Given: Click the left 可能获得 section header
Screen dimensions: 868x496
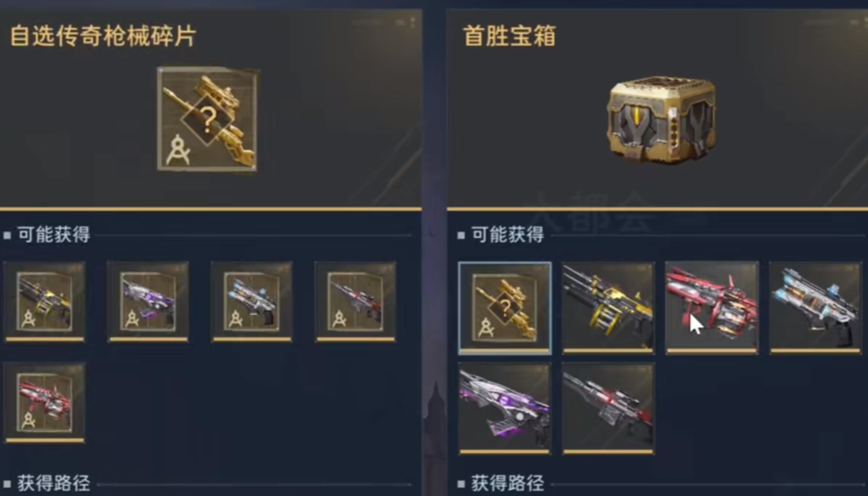Looking at the screenshot, I should tap(54, 235).
